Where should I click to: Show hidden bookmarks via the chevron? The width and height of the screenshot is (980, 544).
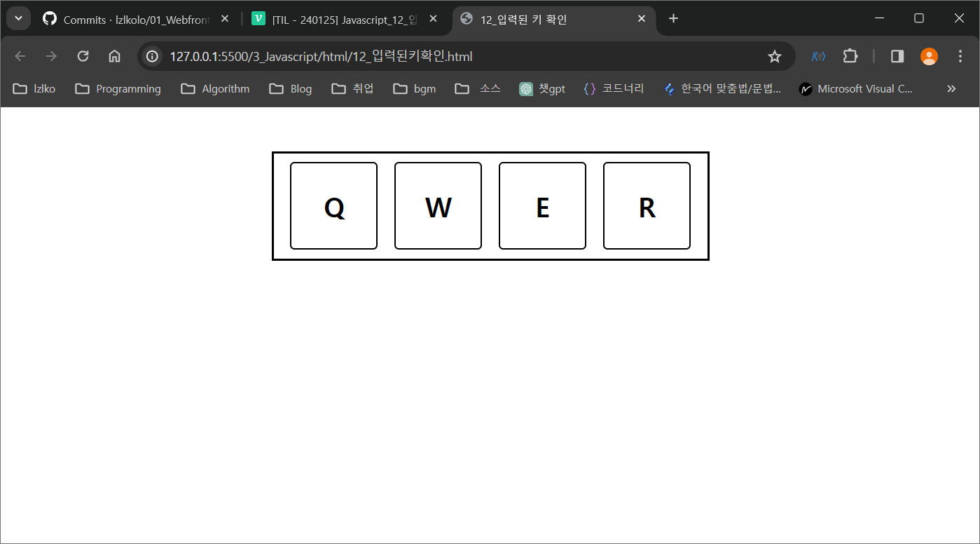point(951,88)
